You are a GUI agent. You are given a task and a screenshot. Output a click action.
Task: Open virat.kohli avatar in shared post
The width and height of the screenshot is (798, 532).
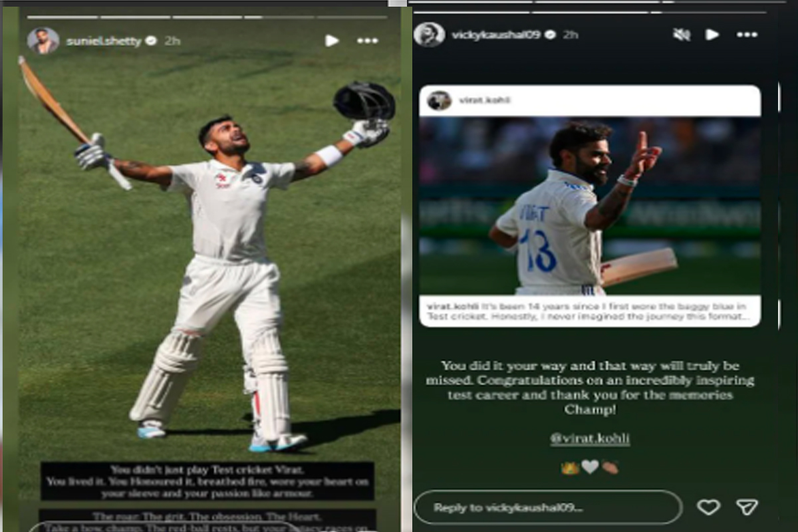pos(439,100)
